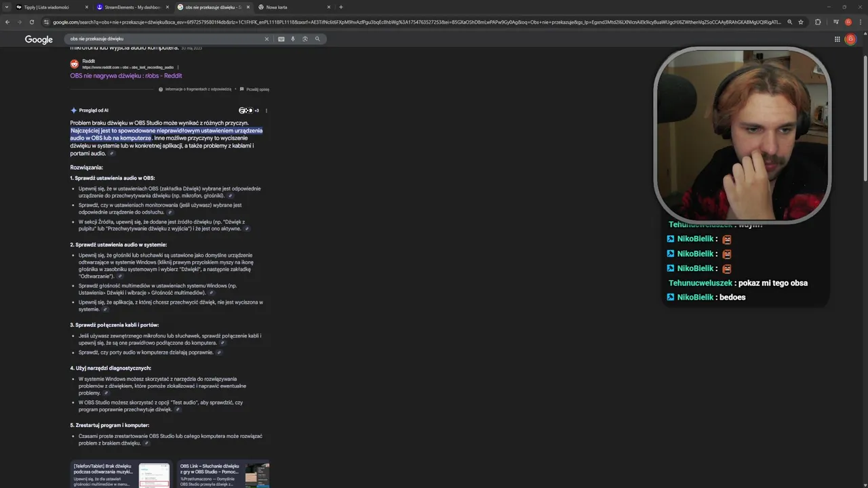Open the Chrome three-dot menu
Image resolution: width=868 pixels, height=488 pixels.
pyautogui.click(x=860, y=22)
